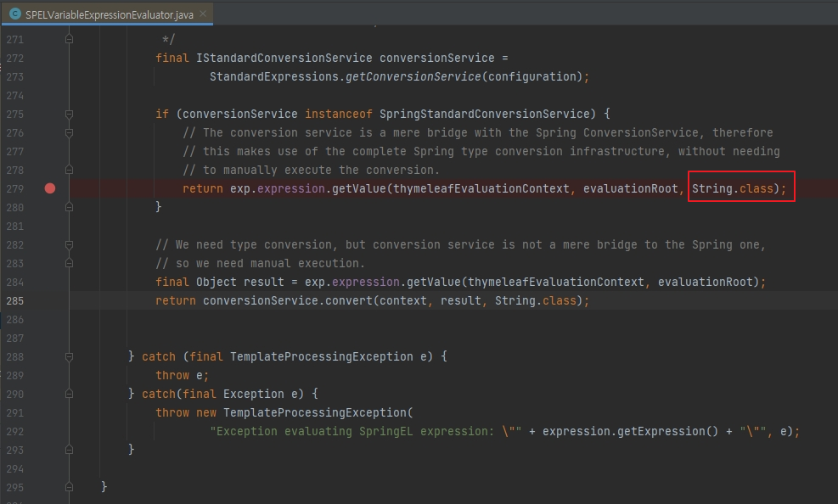
Task: Click line number 274 in the gutter
Action: point(15,96)
